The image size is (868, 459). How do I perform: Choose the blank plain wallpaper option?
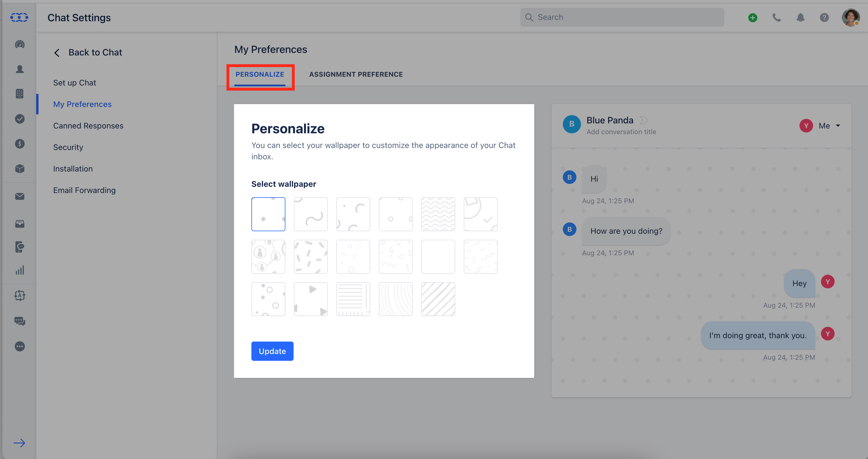click(438, 257)
